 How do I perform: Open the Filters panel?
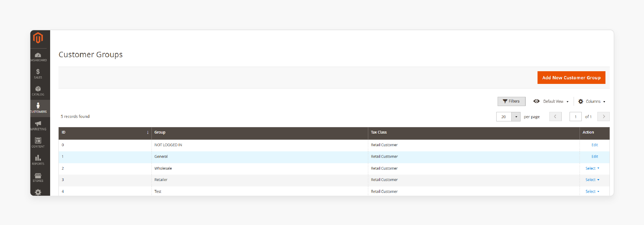coord(511,101)
